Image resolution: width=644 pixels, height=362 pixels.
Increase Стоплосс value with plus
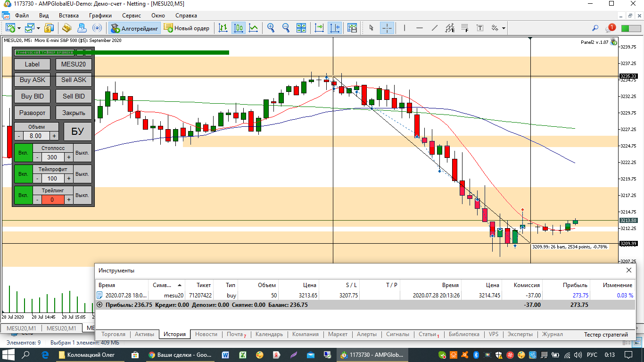click(x=68, y=157)
